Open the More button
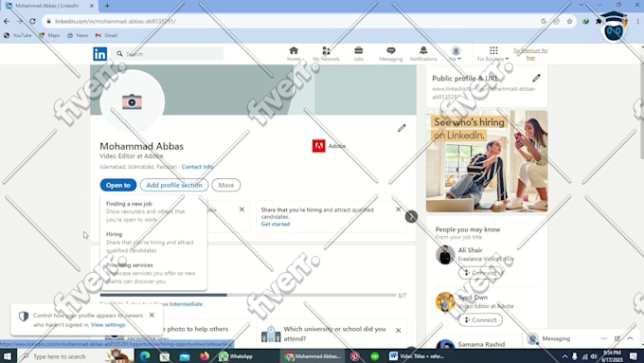Image resolution: width=644 pixels, height=363 pixels. tap(226, 185)
